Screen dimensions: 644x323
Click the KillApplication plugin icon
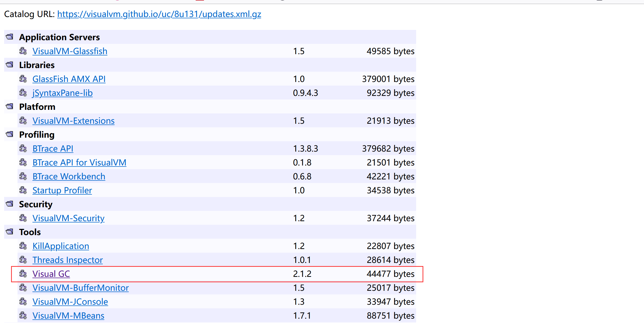tap(23, 246)
